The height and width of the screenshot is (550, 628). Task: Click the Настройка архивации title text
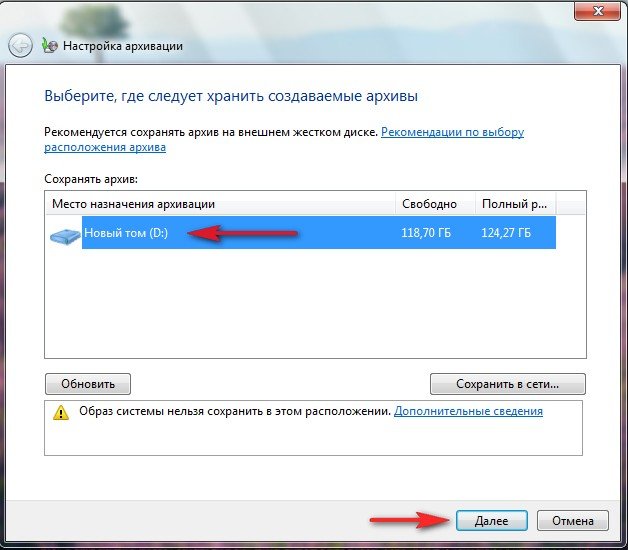(x=123, y=46)
